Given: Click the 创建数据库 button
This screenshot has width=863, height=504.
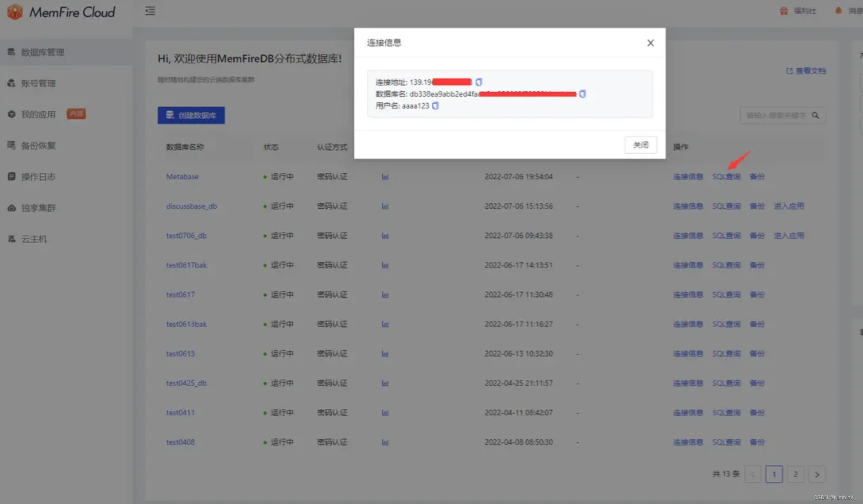Looking at the screenshot, I should tap(191, 115).
